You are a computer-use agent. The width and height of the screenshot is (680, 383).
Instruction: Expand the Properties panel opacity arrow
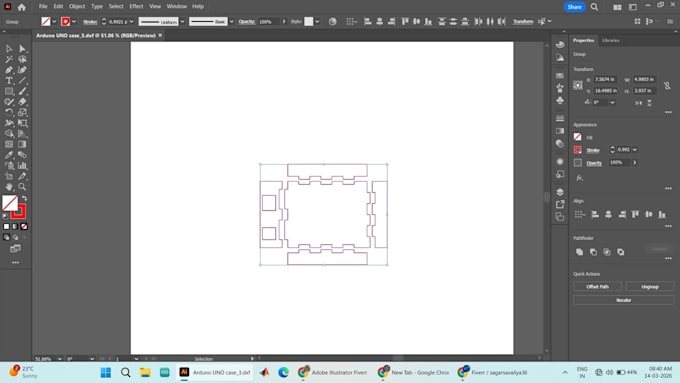point(634,163)
